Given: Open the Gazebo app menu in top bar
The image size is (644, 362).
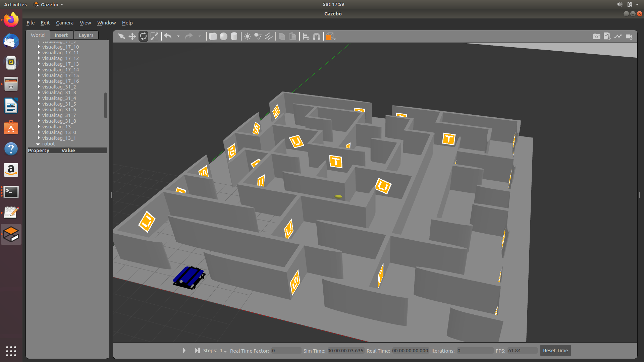Looking at the screenshot, I should (x=49, y=4).
